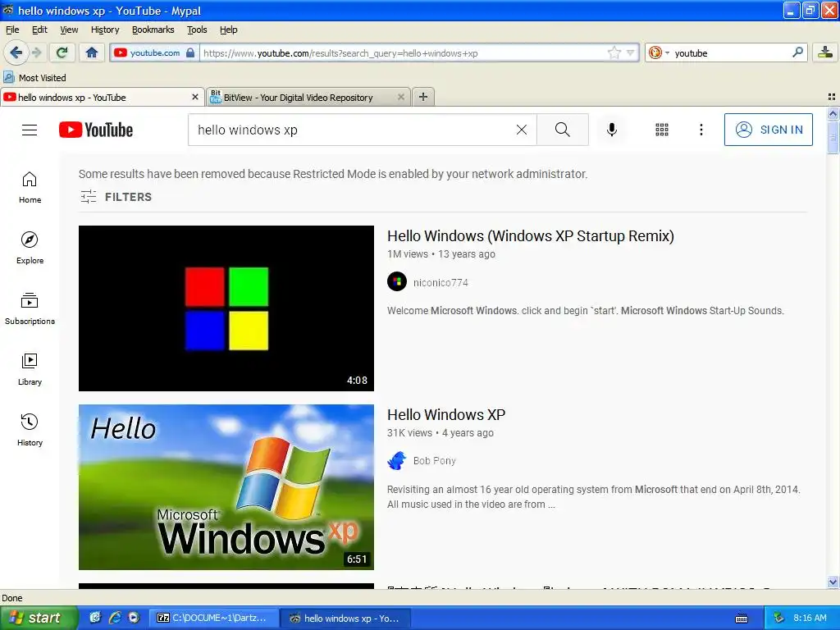Open Explore in the sidebar

pyautogui.click(x=30, y=248)
